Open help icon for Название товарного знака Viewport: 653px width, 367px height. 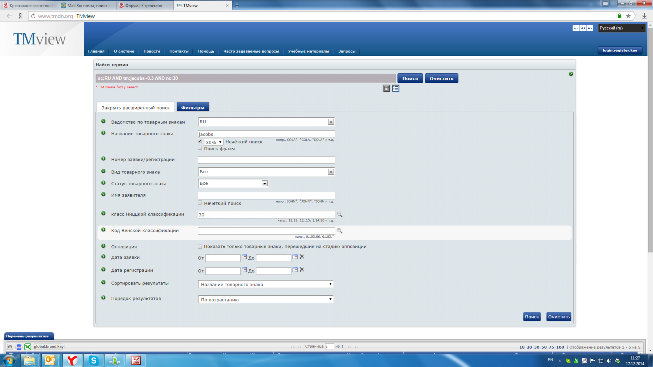point(103,133)
